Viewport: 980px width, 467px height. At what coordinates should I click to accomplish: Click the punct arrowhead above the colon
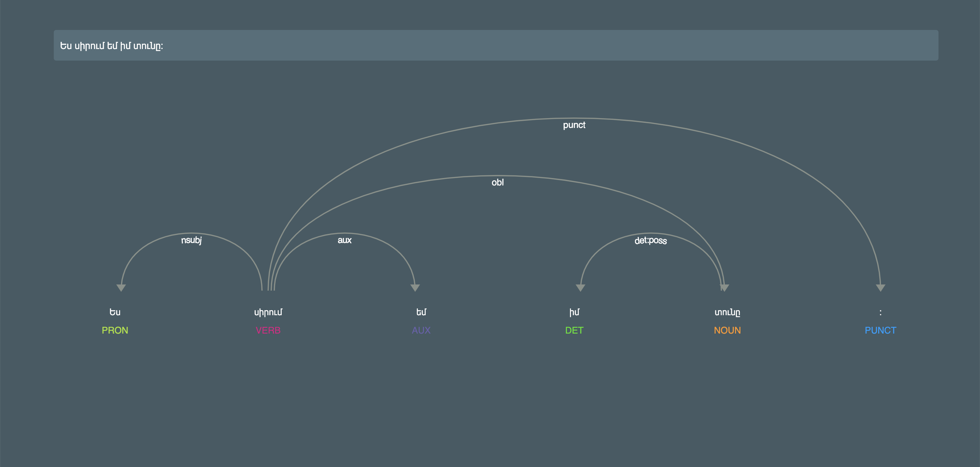(880, 287)
